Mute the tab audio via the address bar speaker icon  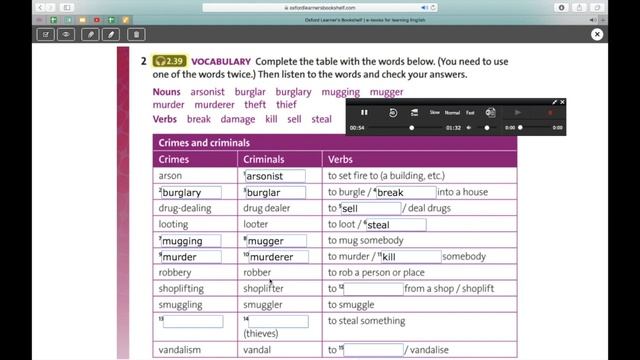424,7
